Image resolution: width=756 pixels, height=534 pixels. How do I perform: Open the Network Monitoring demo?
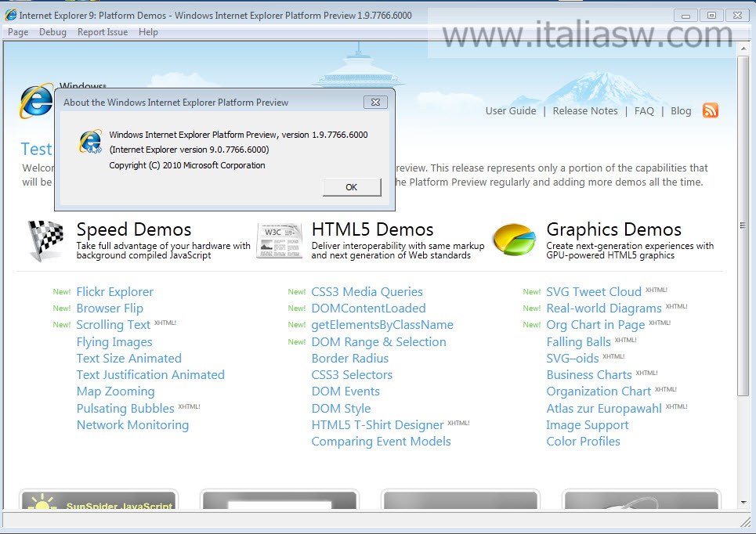[132, 424]
